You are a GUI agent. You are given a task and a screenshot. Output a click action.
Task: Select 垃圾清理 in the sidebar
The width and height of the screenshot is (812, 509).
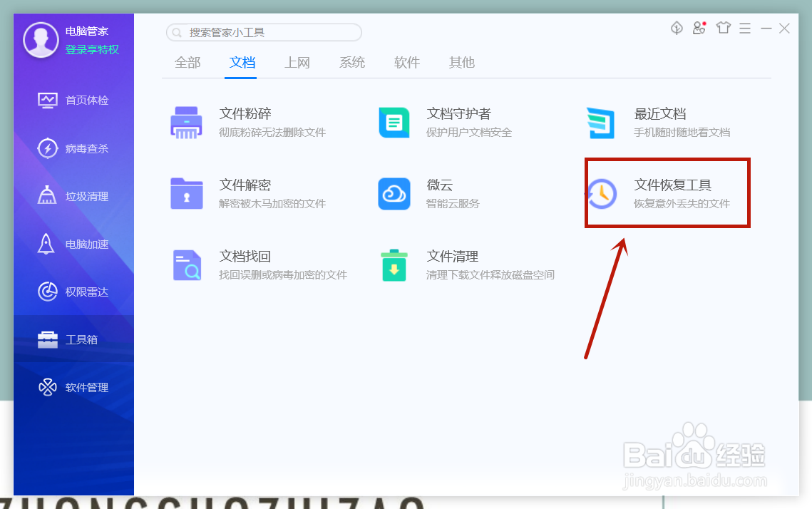coord(73,196)
